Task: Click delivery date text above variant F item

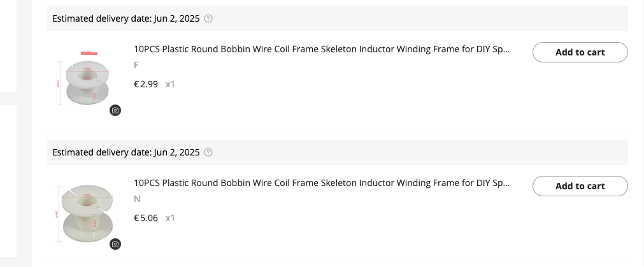Action: point(125,18)
